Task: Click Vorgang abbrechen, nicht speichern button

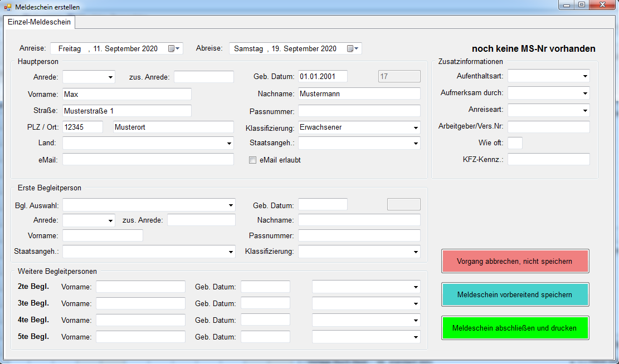Action: 515,261
